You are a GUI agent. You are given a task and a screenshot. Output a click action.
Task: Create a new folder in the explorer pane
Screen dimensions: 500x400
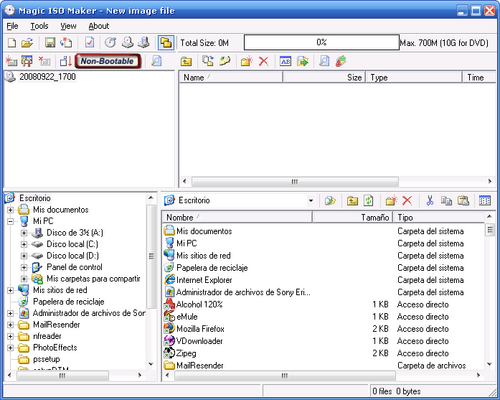[391, 201]
